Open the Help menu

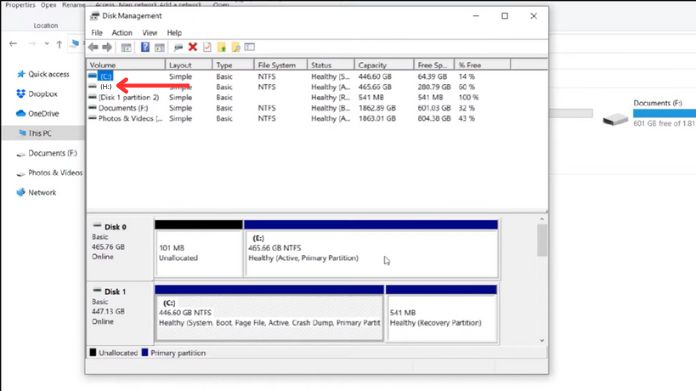174,33
